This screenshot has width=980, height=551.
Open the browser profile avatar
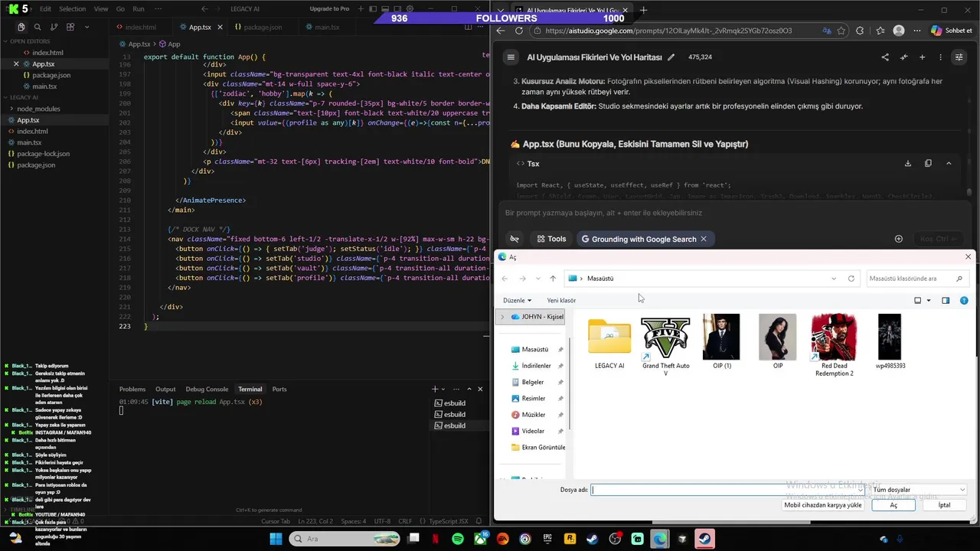point(899,31)
